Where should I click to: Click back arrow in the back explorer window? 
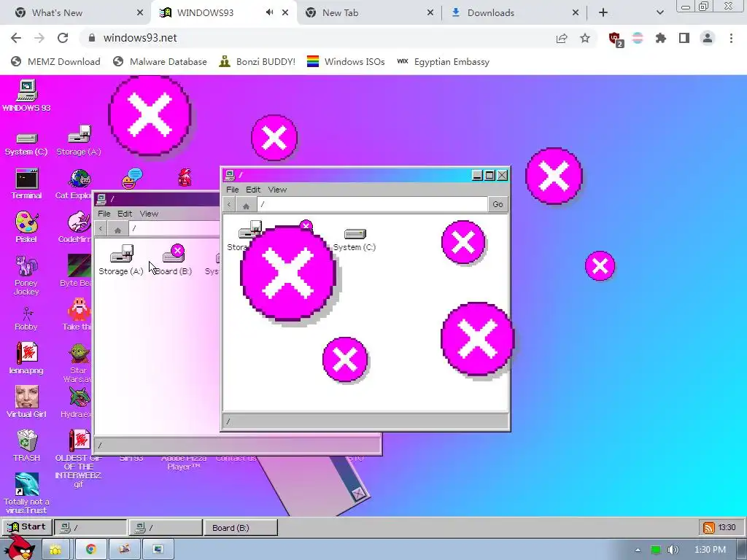(x=101, y=229)
